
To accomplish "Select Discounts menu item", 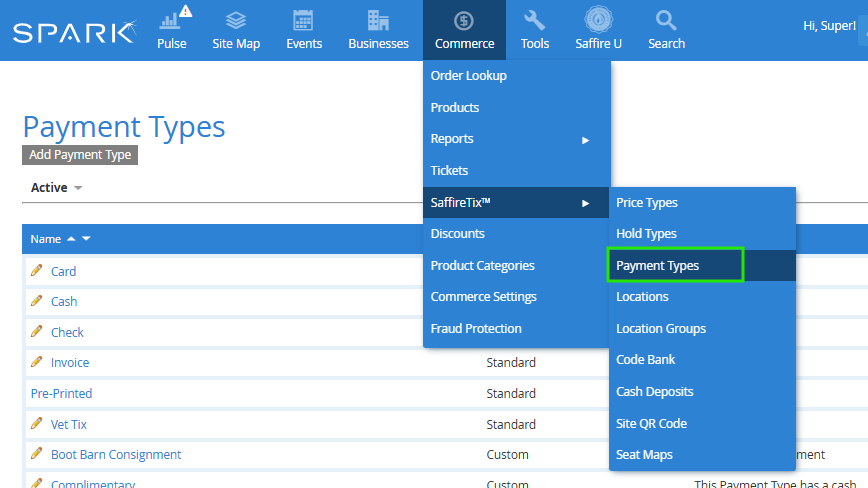I will pyautogui.click(x=457, y=233).
